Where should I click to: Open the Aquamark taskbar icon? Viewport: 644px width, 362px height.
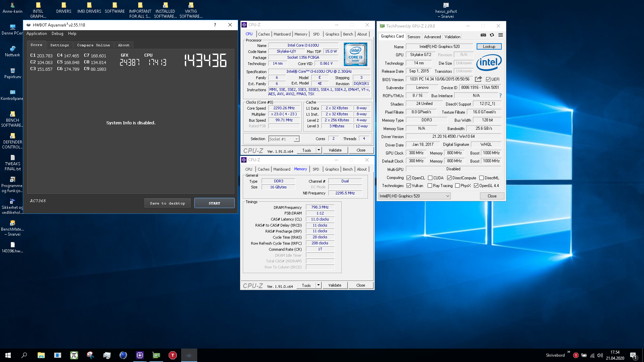pyautogui.click(x=189, y=355)
